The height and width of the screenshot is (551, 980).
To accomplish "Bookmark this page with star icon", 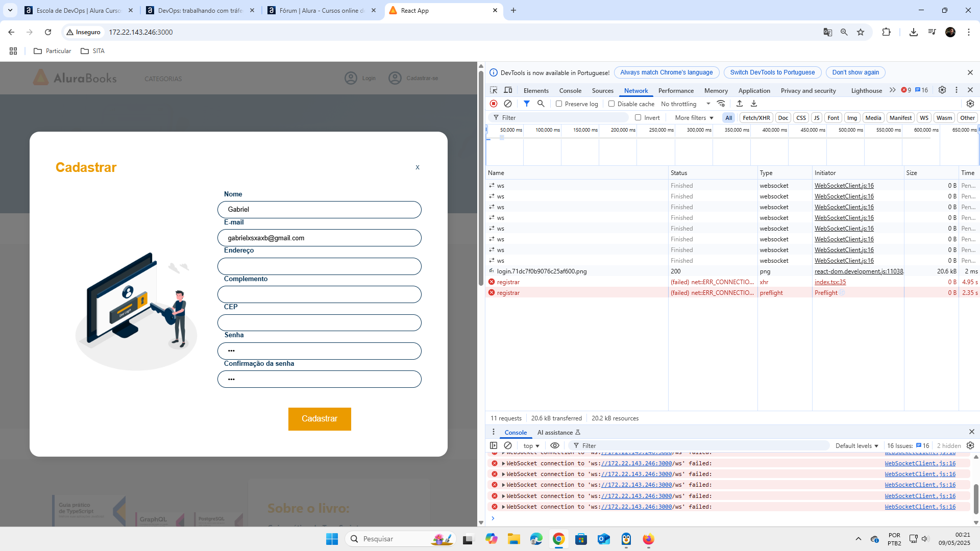I will (x=861, y=32).
